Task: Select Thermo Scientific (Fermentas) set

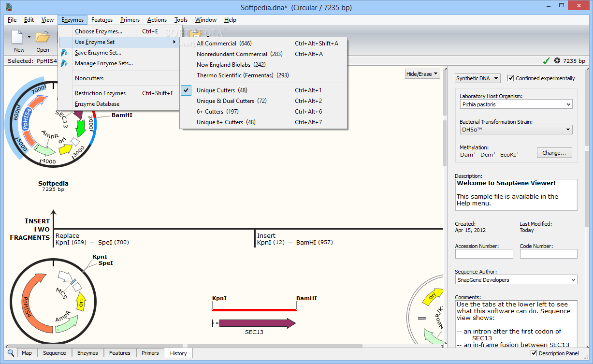Action: [x=263, y=75]
